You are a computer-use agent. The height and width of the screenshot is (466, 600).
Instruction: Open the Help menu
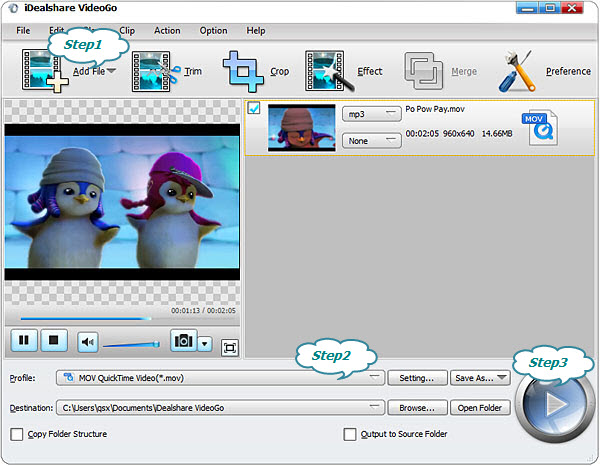[256, 31]
